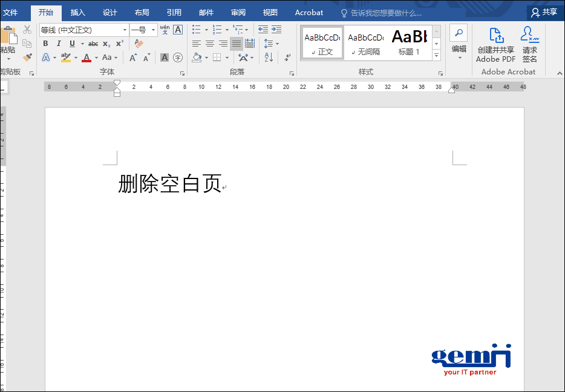Click the Clear Formatting eraser icon
Viewport: 565px width, 392px height.
pyautogui.click(x=139, y=44)
